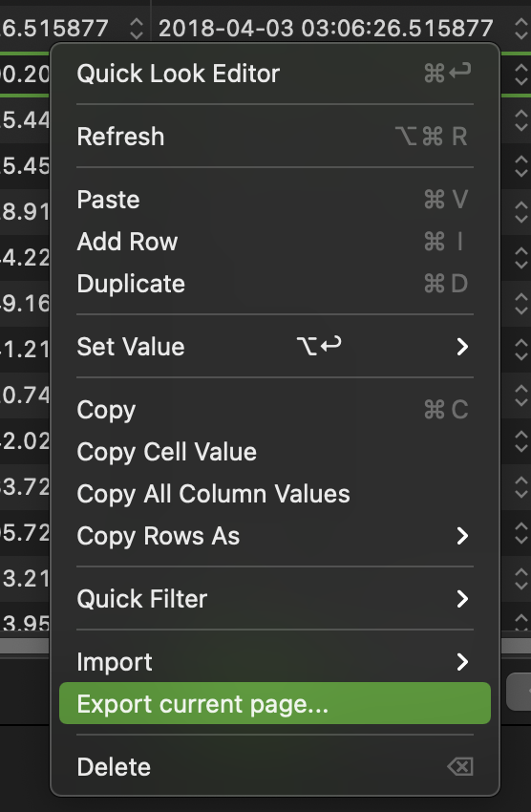The width and height of the screenshot is (531, 812).
Task: Choose Delete from the context menu
Action: [x=275, y=766]
